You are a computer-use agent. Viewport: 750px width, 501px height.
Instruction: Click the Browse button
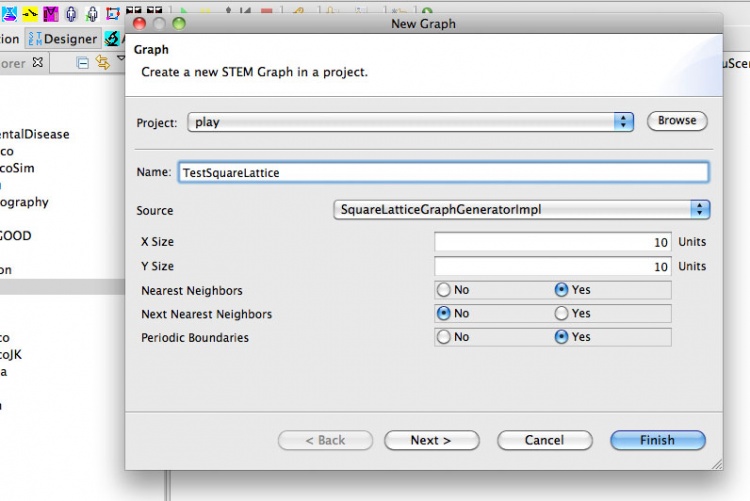[677, 121]
